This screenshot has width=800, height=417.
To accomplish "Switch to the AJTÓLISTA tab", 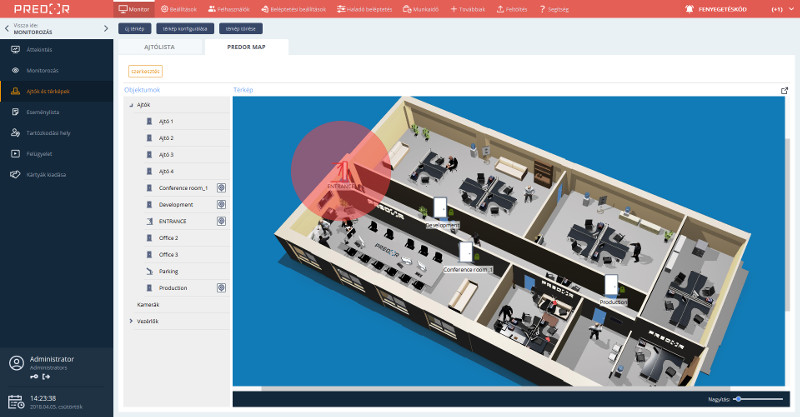I will click(x=159, y=47).
